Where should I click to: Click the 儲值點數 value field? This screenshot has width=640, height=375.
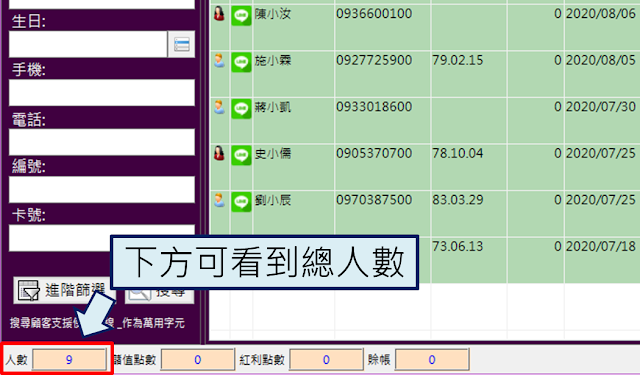point(198,359)
